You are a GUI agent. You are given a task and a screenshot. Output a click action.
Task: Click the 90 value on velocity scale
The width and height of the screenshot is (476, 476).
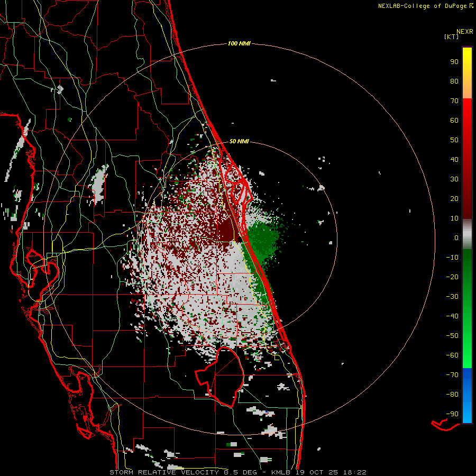click(454, 62)
